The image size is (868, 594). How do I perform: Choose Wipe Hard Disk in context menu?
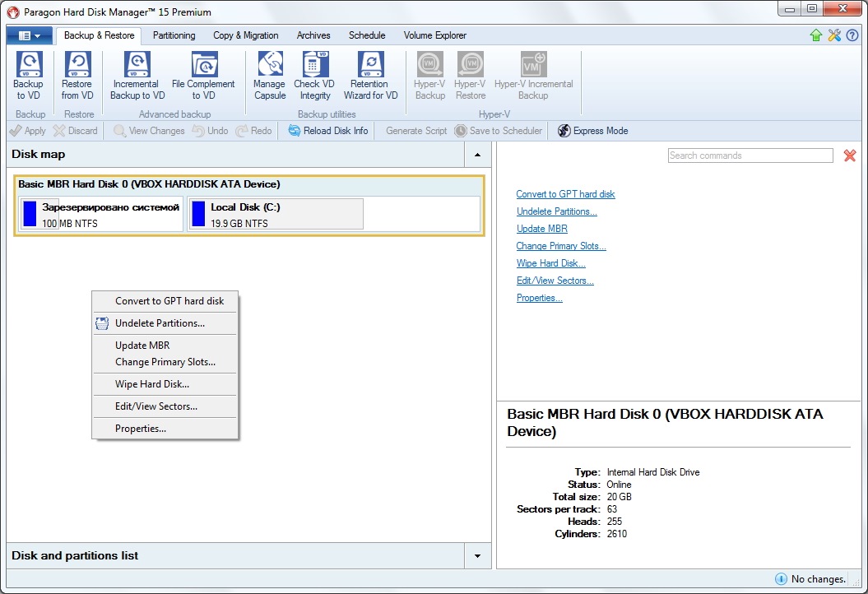[x=152, y=384]
